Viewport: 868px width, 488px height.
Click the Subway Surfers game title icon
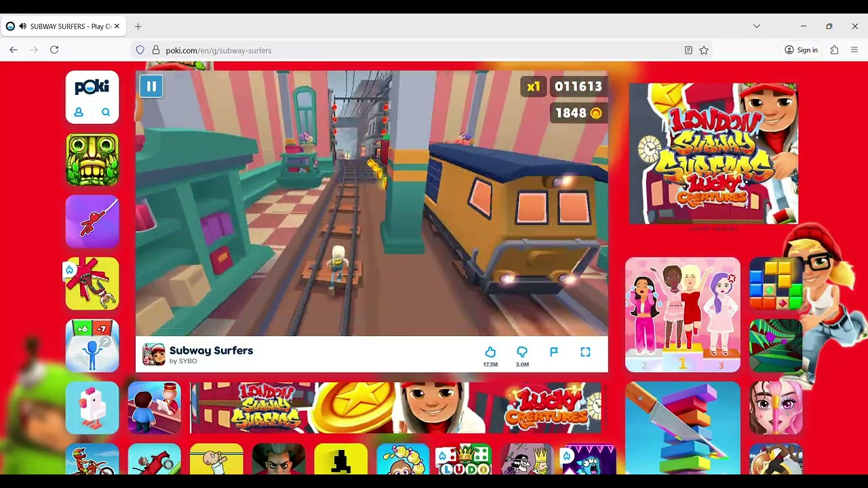click(x=154, y=354)
